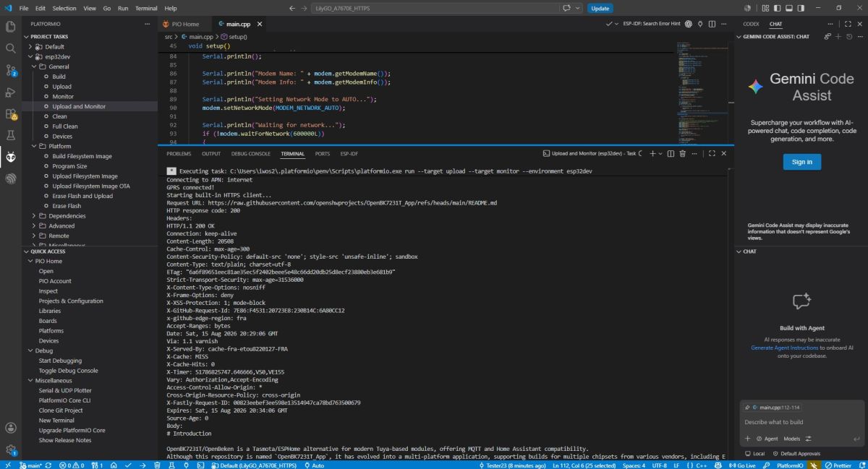Split the terminal using the split icon
Image resolution: width=868 pixels, height=469 pixels.
pos(671,153)
